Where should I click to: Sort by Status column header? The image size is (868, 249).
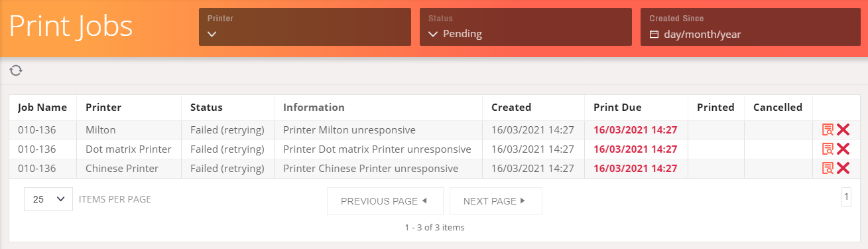206,107
